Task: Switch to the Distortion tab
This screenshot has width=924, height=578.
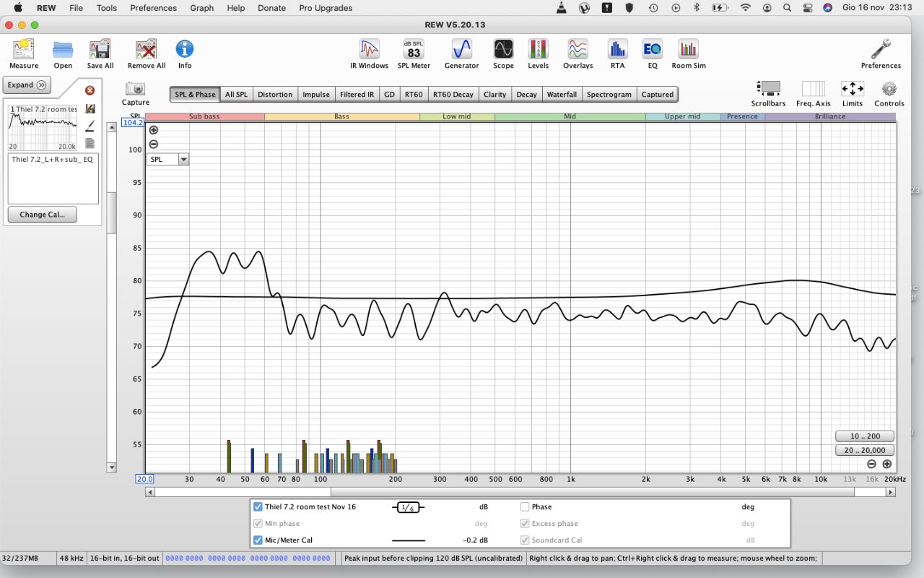Action: pos(275,94)
